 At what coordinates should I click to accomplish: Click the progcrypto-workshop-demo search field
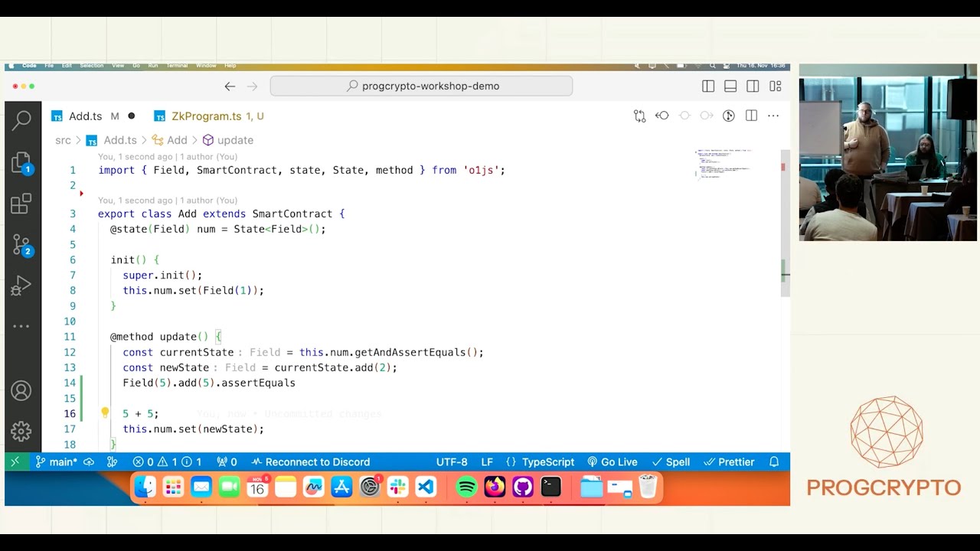[421, 86]
